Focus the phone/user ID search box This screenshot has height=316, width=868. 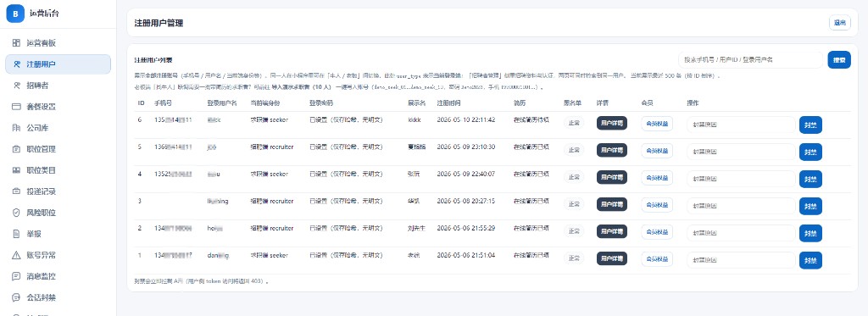point(751,60)
